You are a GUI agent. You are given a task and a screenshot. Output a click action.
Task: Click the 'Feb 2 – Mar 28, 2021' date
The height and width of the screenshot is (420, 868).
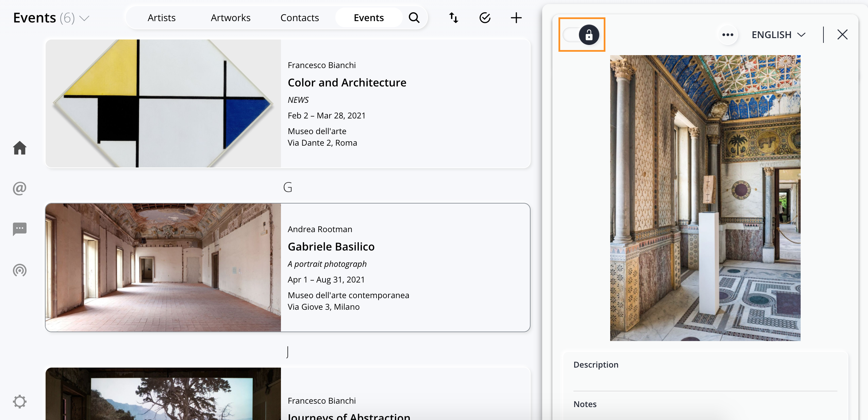click(327, 115)
